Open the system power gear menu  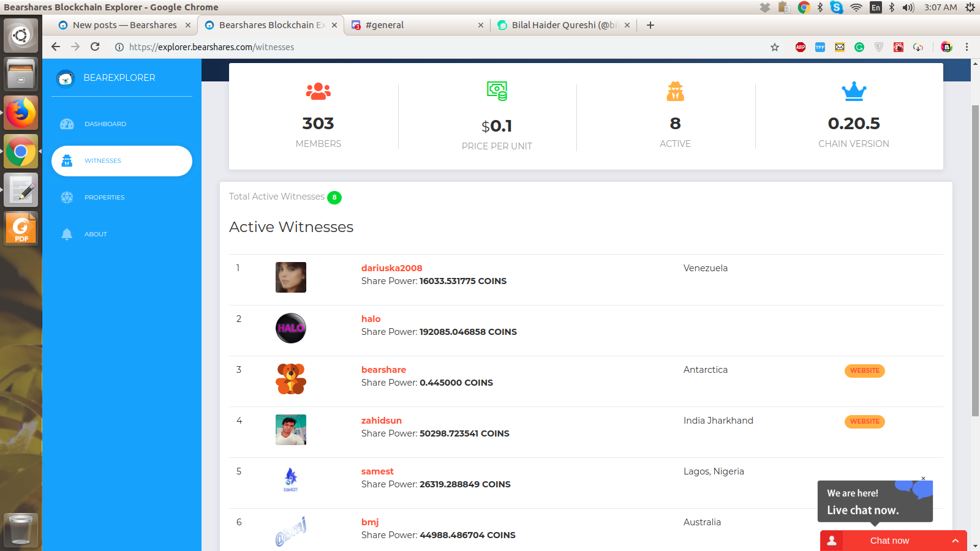[970, 7]
